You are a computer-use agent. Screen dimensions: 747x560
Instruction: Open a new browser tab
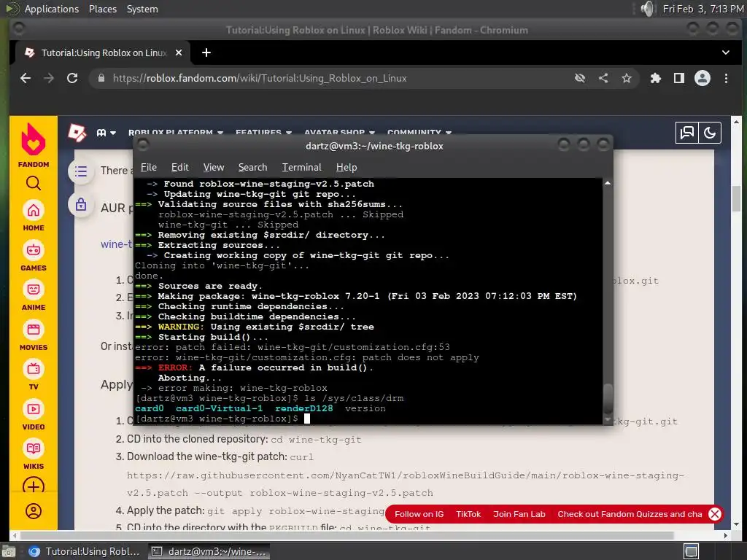(206, 52)
